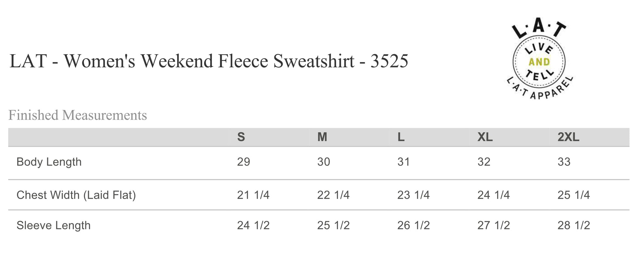Screen dimensions: 644x258
Task: Select chest width value 23 1/4
Action: pyautogui.click(x=413, y=195)
